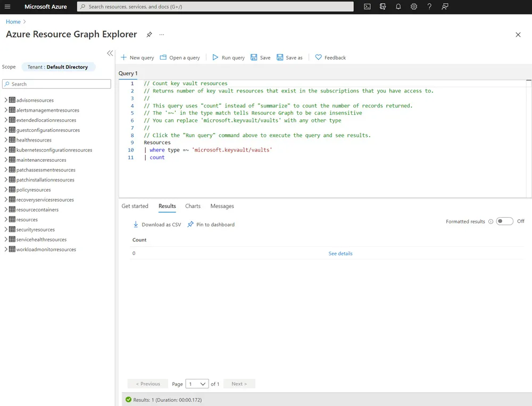Click 'microsoft.keyvault/vaults' string in query
The width and height of the screenshot is (532, 406).
[x=232, y=150]
